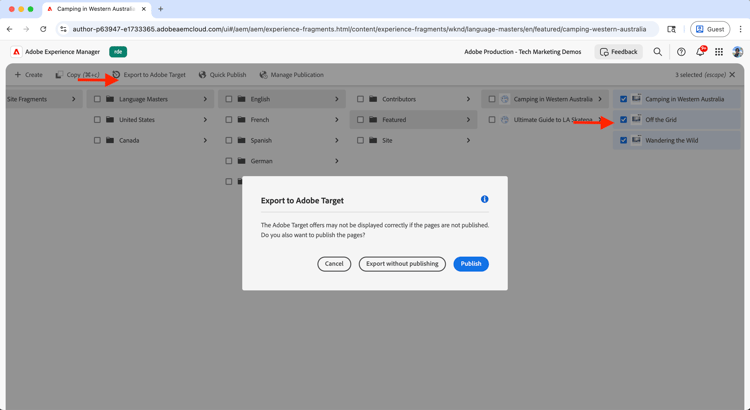Screen dimensions: 750x410
Task: Click browser back arrow
Action: tap(10, 29)
